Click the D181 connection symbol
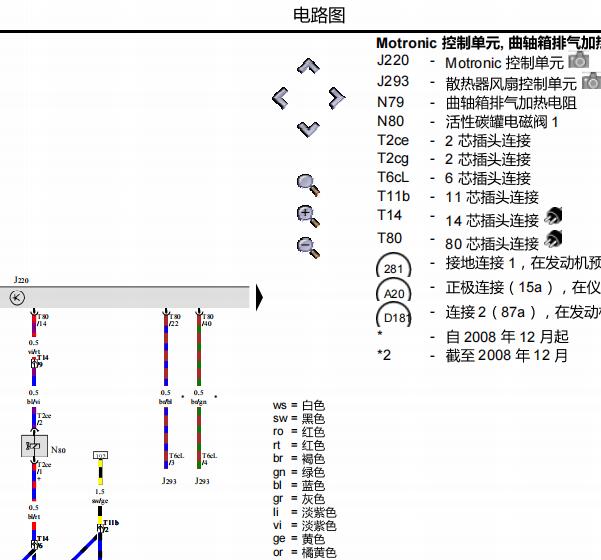The height and width of the screenshot is (560, 601). (x=394, y=315)
